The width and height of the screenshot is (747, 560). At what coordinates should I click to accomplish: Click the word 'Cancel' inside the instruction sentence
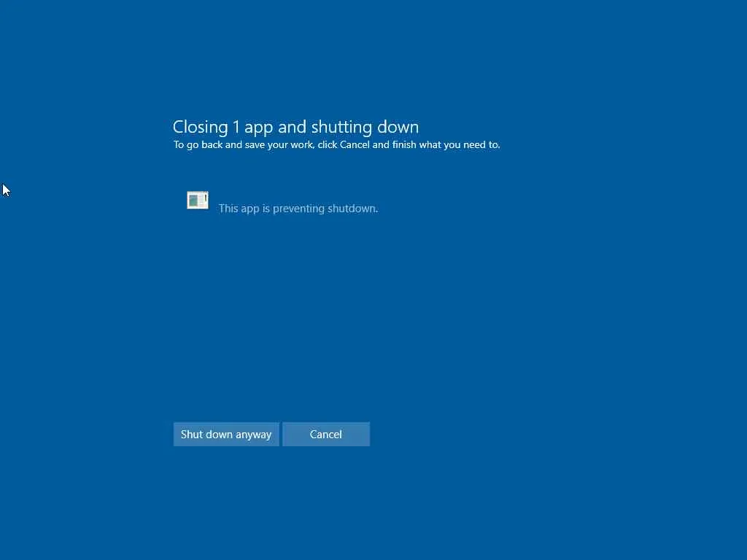click(x=355, y=145)
